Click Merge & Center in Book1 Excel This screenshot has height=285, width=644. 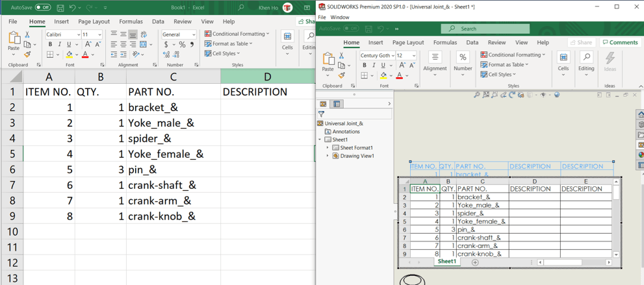point(144,44)
